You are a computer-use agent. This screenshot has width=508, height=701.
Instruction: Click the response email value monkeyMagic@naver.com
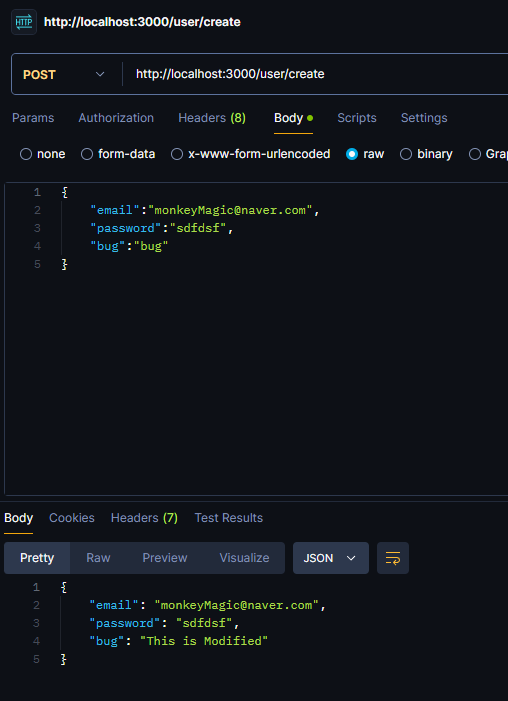(237, 605)
